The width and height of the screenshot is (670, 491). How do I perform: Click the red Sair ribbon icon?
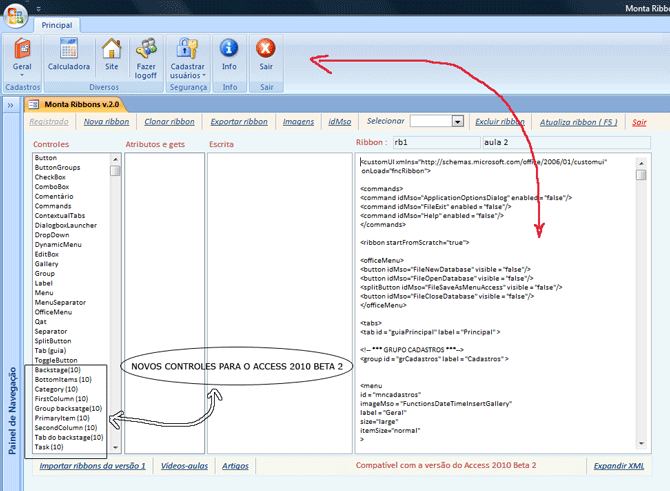point(266,48)
